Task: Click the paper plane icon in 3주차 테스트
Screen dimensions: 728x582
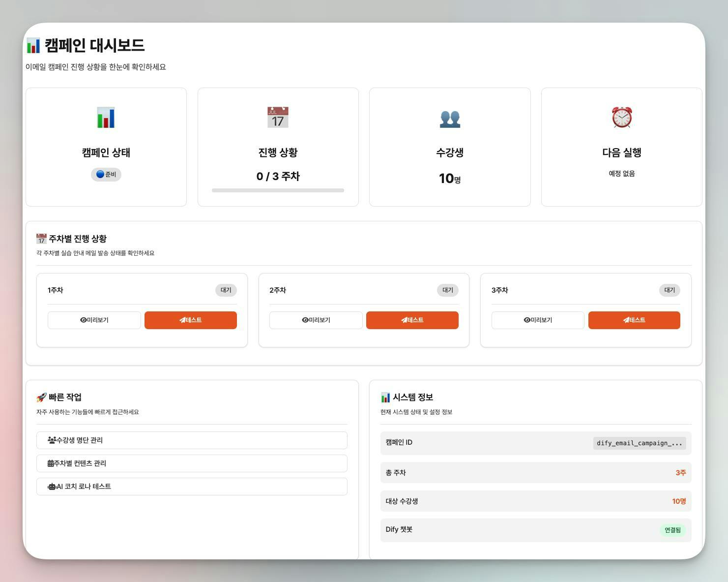Action: tap(626, 320)
